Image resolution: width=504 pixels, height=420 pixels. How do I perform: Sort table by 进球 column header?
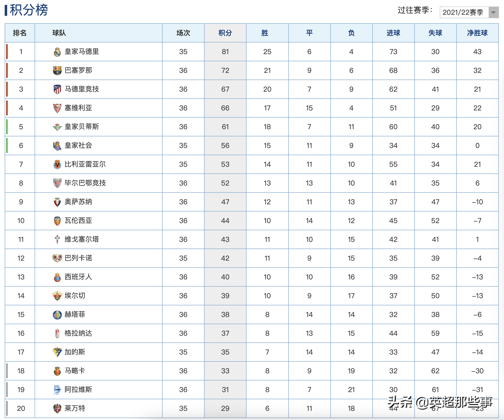[393, 33]
